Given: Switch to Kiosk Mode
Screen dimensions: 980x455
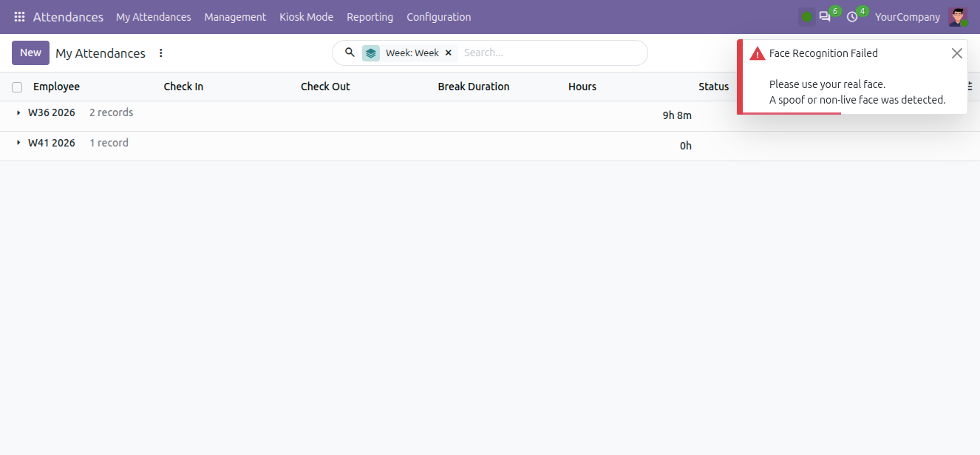Looking at the screenshot, I should 306,16.
